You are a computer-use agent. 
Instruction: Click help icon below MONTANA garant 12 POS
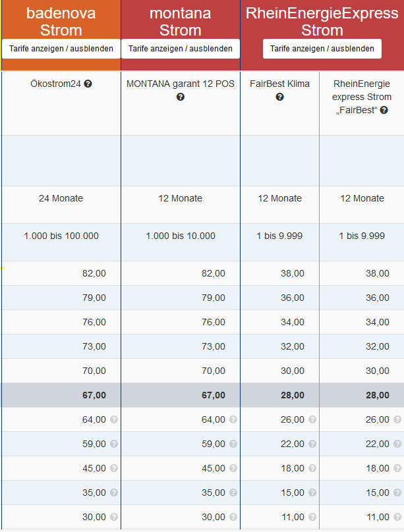point(180,97)
